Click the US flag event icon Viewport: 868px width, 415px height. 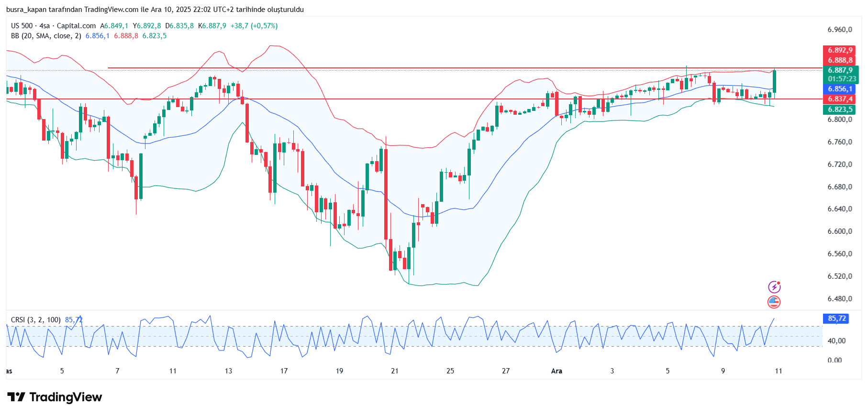774,302
